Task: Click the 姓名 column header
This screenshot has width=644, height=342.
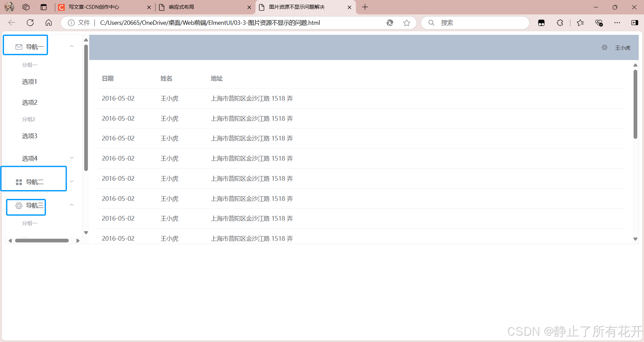Action: pos(166,78)
